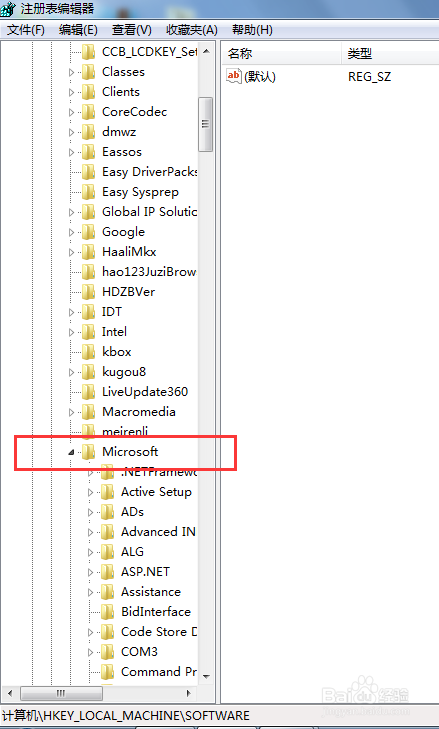The width and height of the screenshot is (439, 729).
Task: Click the tree scroll up arrow
Action: 206,51
